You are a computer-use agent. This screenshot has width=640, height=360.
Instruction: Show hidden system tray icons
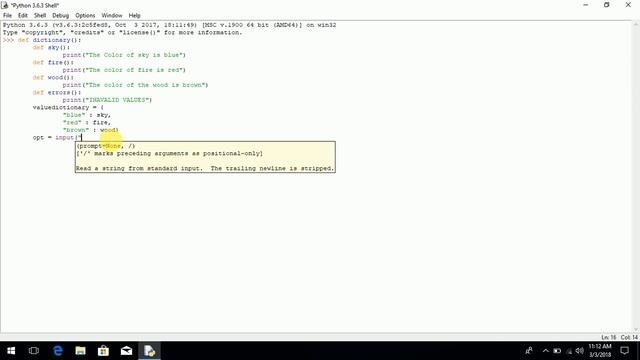tap(546, 351)
